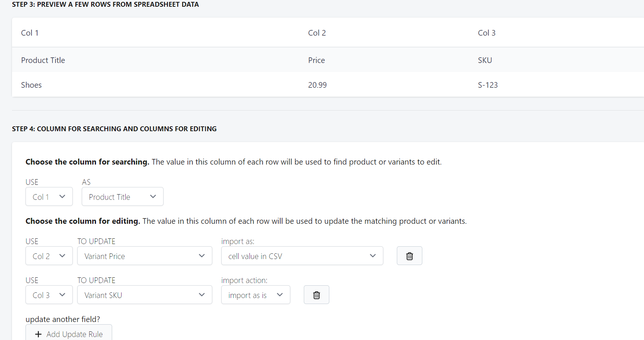Click the STEP 4 section heading
644x340 pixels.
coord(114,129)
